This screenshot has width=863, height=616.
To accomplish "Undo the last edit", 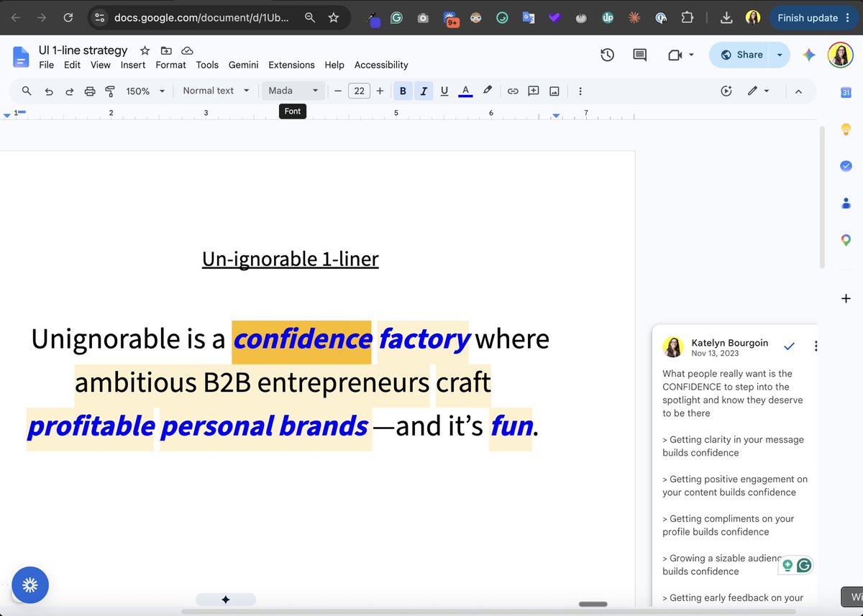I will click(x=49, y=91).
